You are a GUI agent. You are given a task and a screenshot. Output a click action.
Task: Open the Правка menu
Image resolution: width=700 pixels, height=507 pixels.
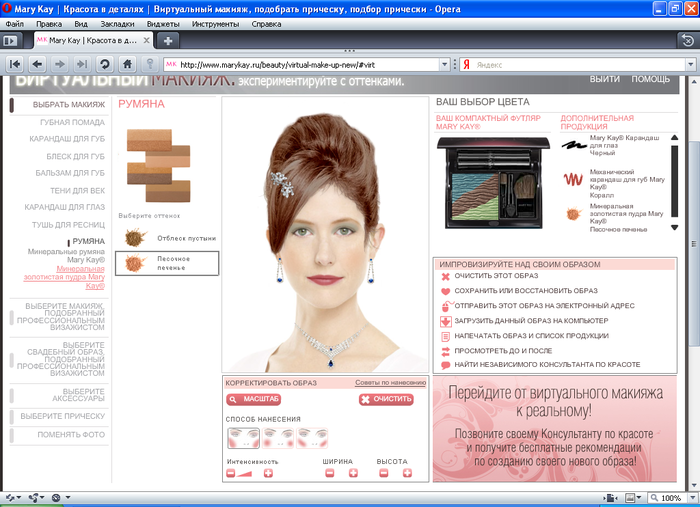[x=49, y=24]
